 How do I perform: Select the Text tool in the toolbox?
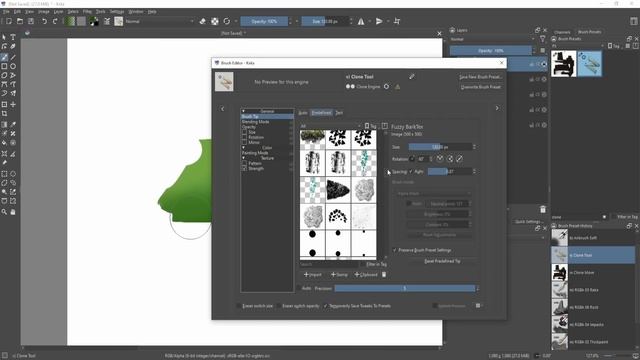pyautogui.click(x=13, y=37)
